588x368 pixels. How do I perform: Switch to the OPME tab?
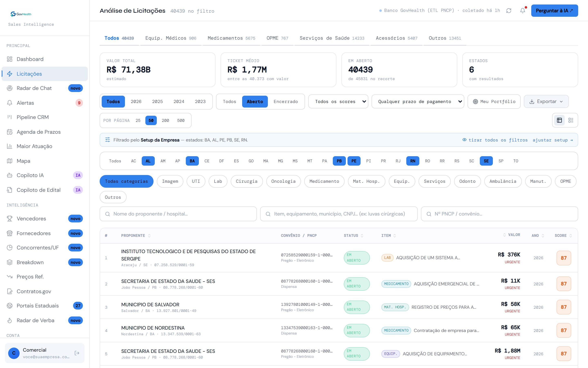pos(277,38)
